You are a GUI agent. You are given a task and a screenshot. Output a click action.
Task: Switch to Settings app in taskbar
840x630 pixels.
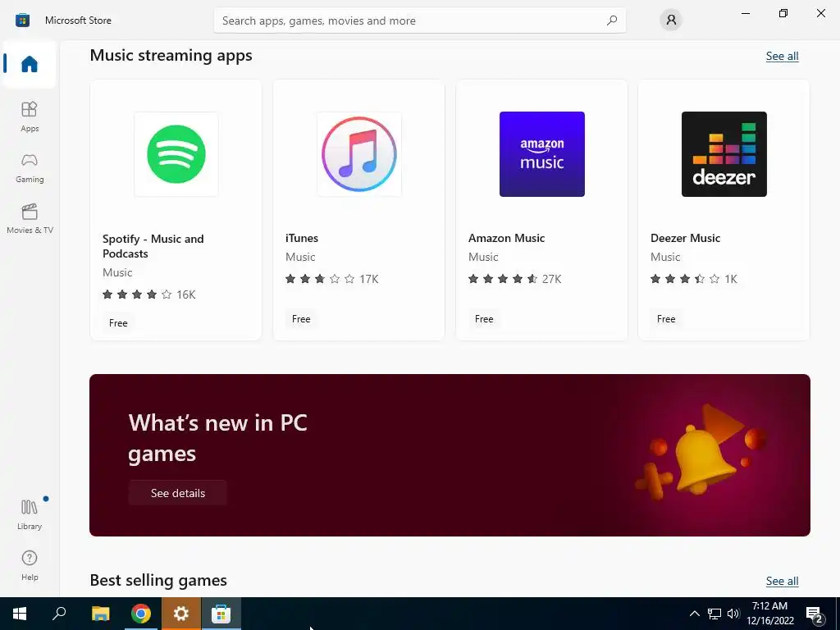point(181,614)
